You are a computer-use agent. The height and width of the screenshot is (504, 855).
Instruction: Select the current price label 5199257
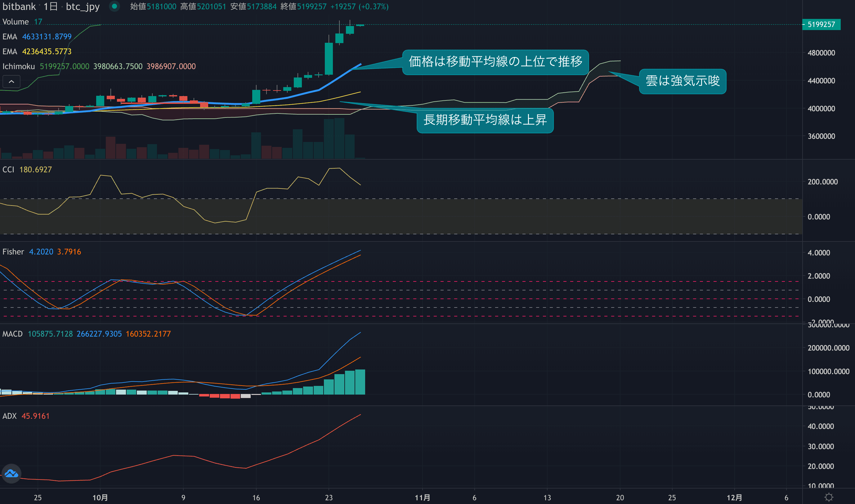tap(821, 24)
